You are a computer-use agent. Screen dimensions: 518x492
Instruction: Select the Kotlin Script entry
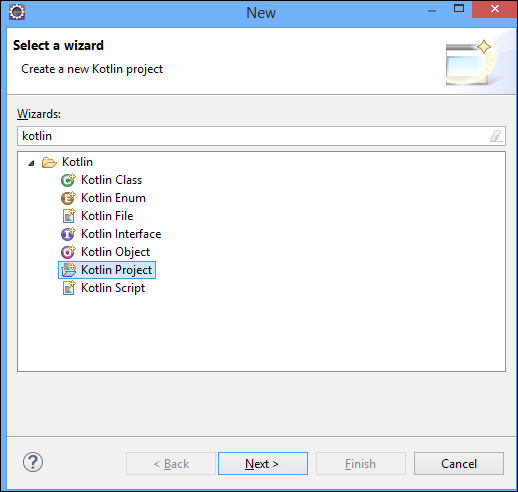[x=113, y=288]
